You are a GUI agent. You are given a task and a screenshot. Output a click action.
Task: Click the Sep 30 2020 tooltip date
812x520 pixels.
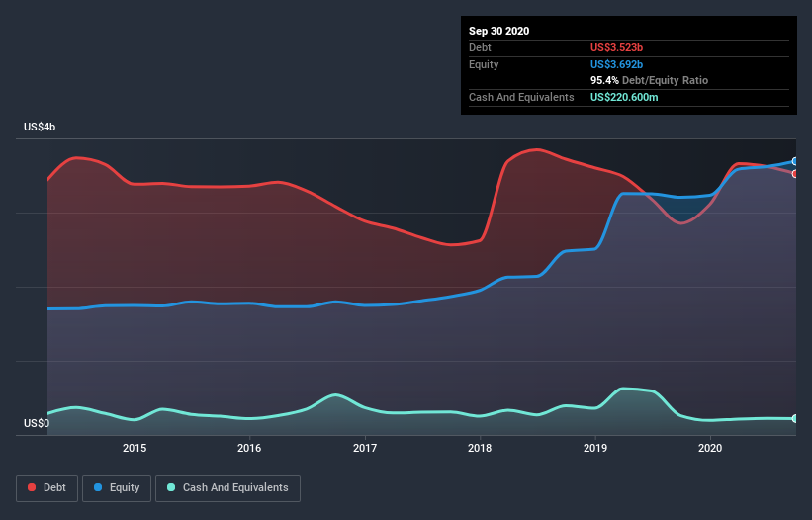point(498,31)
